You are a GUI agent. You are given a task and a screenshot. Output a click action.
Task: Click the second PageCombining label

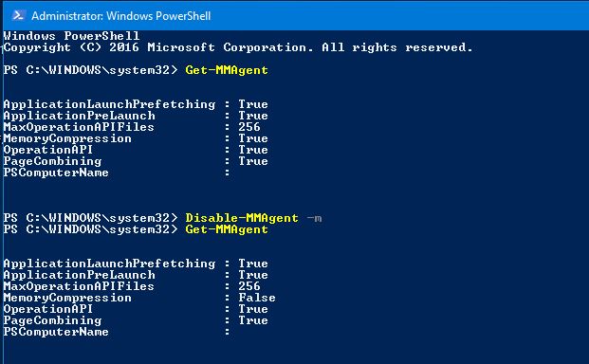52,320
